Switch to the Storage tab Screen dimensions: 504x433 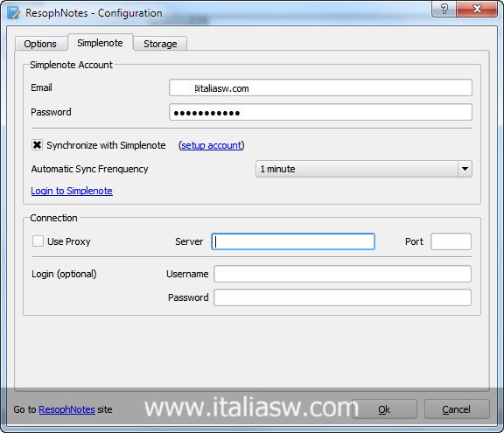(160, 44)
